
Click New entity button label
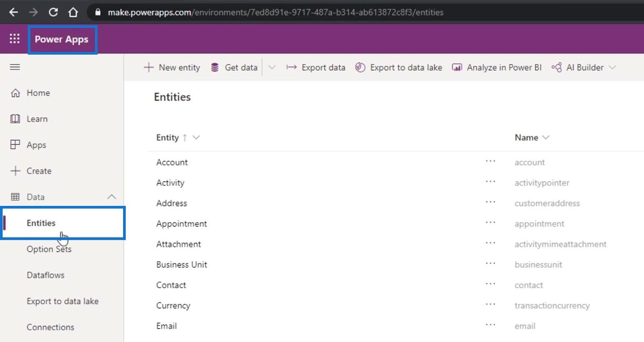[180, 67]
